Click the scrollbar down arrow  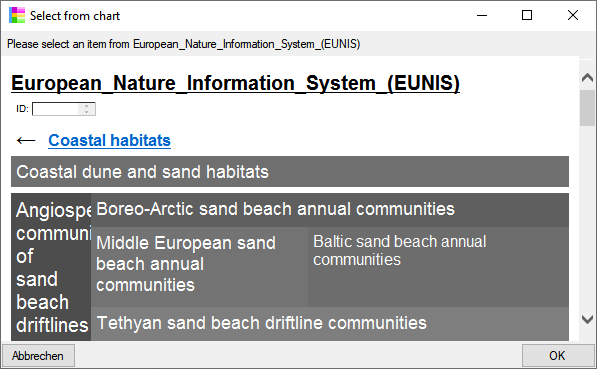pyautogui.click(x=587, y=319)
